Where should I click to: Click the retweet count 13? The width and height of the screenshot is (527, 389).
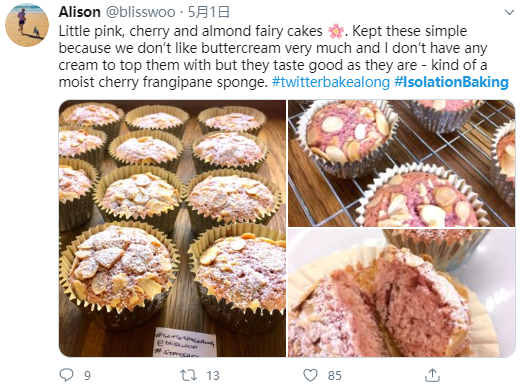tap(213, 376)
